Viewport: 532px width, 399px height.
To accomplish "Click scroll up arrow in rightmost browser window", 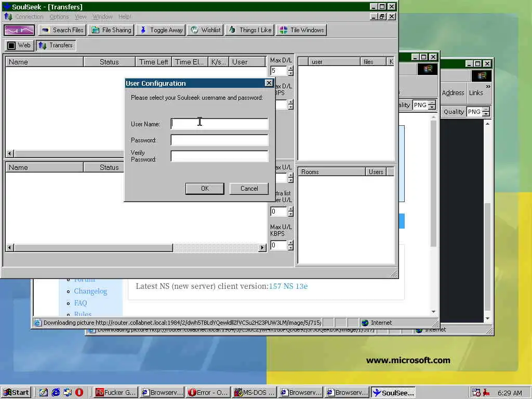I will pos(487,124).
